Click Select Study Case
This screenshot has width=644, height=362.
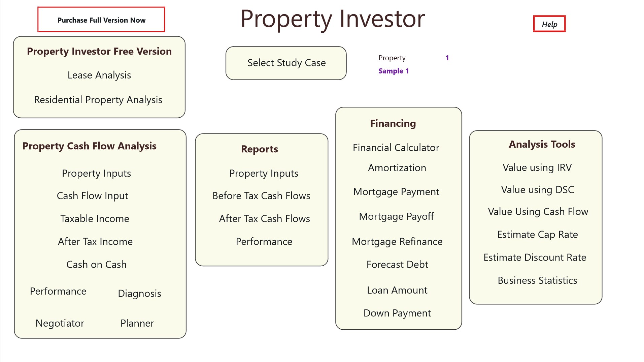[x=286, y=63]
